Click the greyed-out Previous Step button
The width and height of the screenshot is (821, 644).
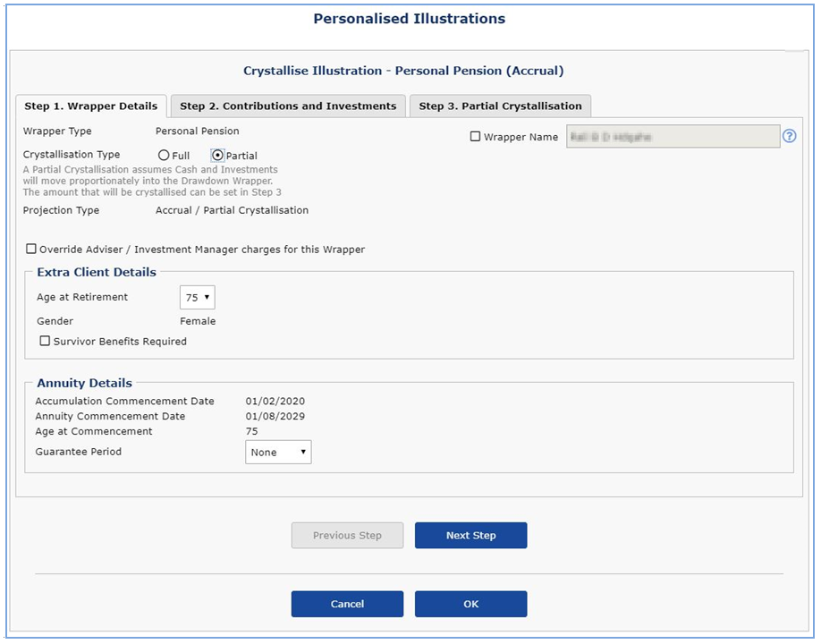click(x=347, y=536)
